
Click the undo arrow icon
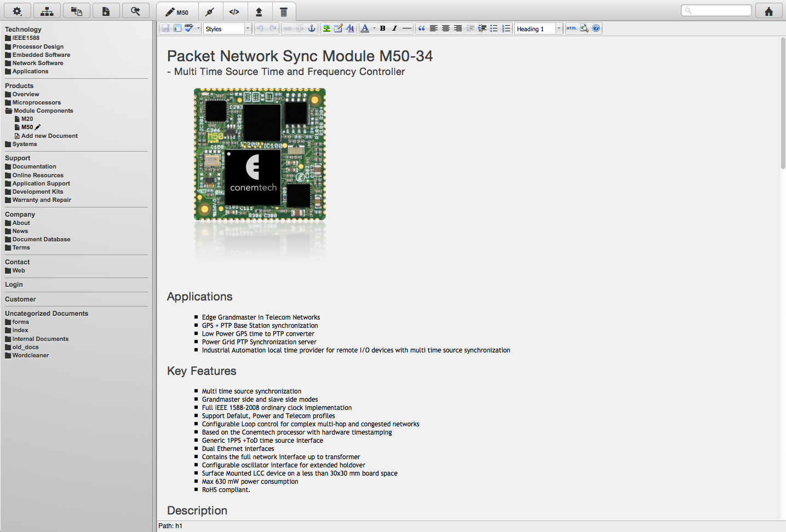coord(260,28)
